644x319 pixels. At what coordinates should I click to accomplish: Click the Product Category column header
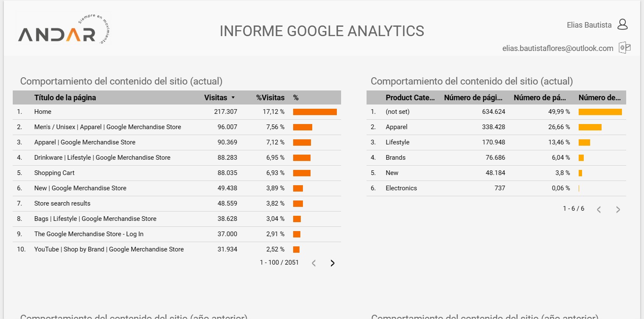[410, 98]
